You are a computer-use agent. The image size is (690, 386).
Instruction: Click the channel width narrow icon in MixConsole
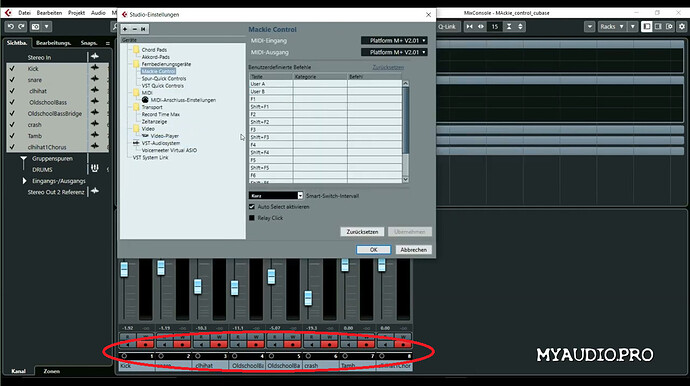coord(470,27)
